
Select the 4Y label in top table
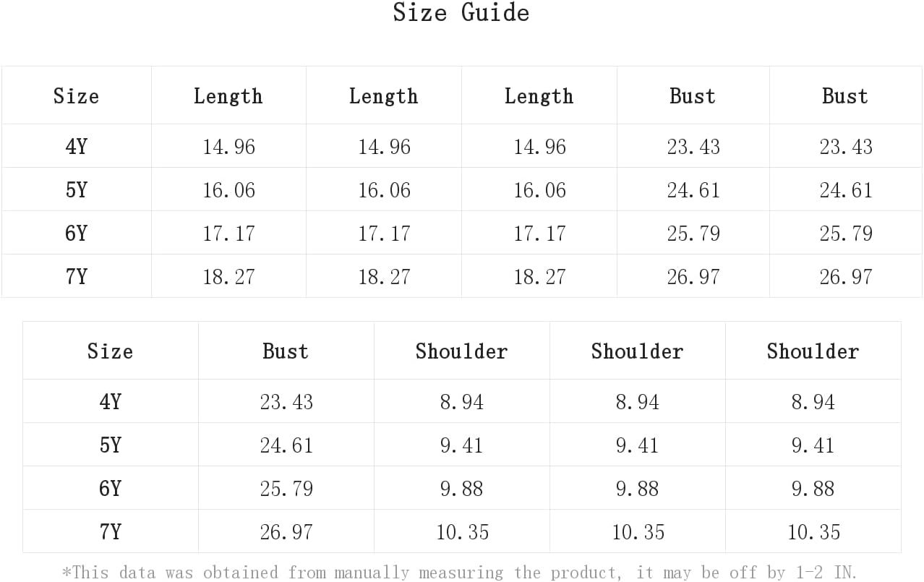tap(76, 147)
